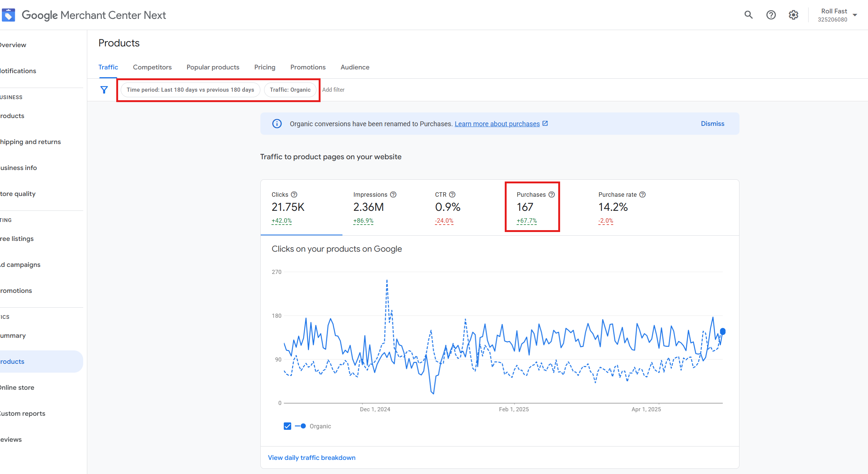
Task: Select the Purchases metric card
Action: click(x=546, y=207)
